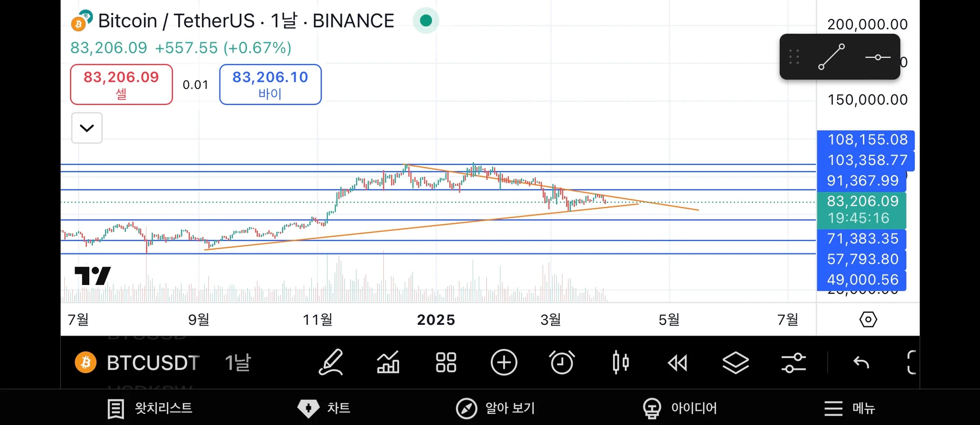This screenshot has width=980, height=425.
Task: Tap the rewind bar replay icon
Action: 678,363
